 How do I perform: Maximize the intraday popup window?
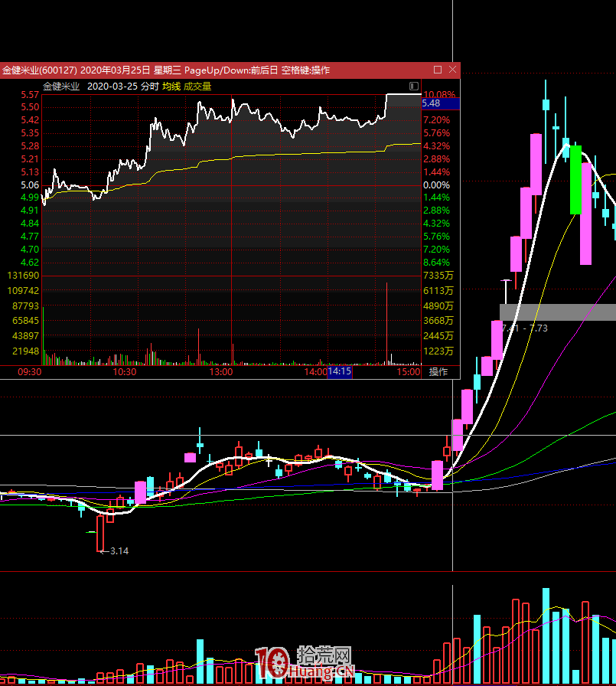pos(438,70)
